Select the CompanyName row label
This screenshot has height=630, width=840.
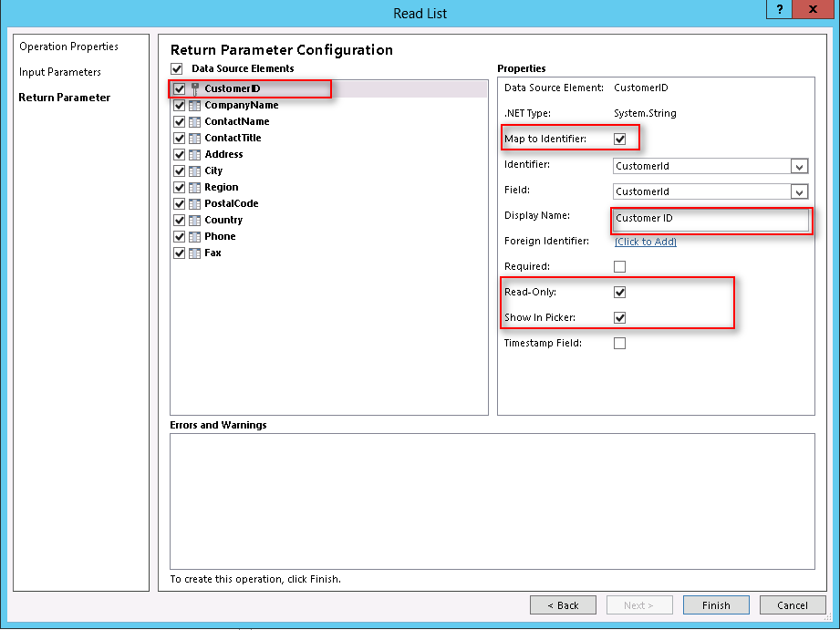pos(242,106)
